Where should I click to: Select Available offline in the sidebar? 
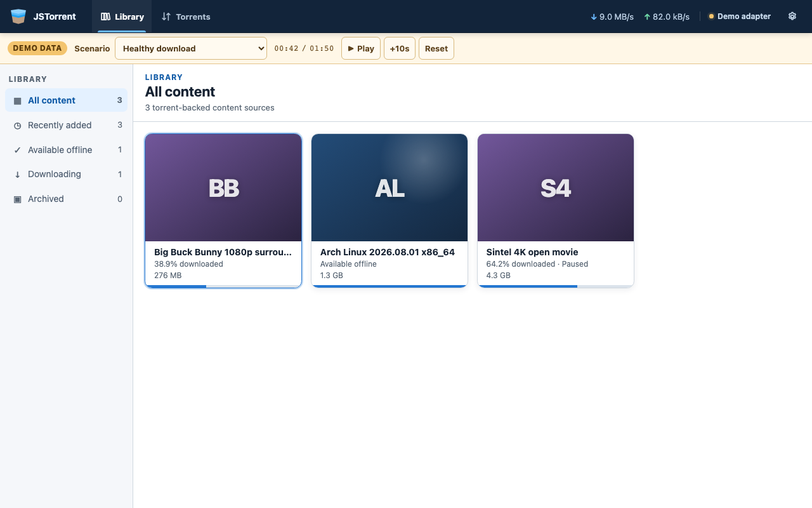click(x=67, y=150)
